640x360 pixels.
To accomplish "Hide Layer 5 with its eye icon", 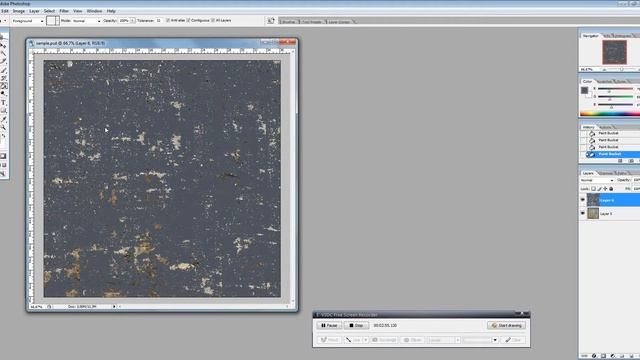I will pos(583,213).
